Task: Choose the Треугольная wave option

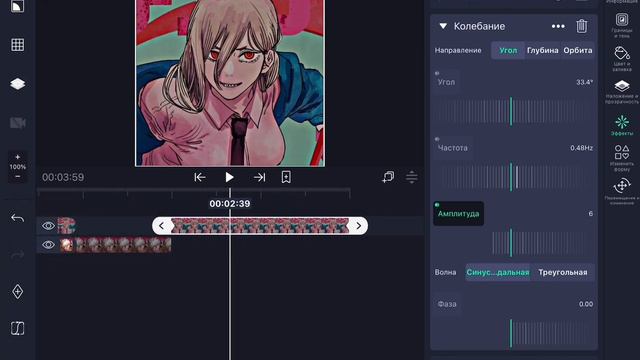Action: (x=562, y=272)
